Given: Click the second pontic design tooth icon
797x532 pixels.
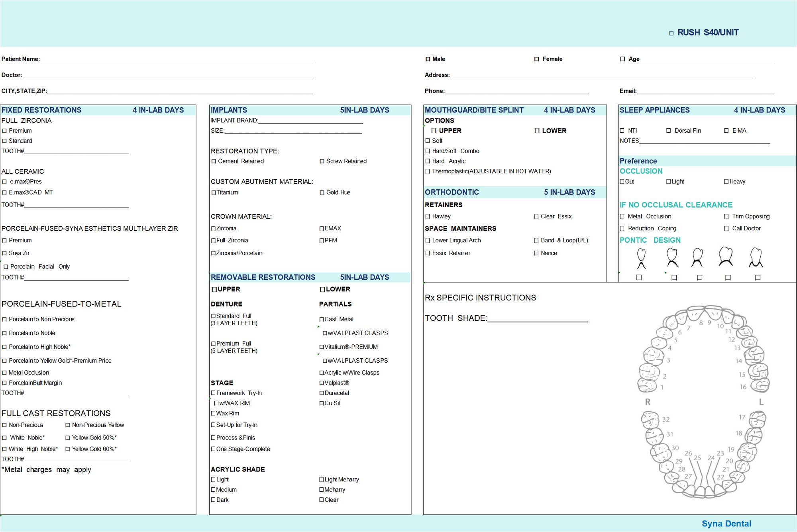Looking at the screenshot, I should coord(672,257).
